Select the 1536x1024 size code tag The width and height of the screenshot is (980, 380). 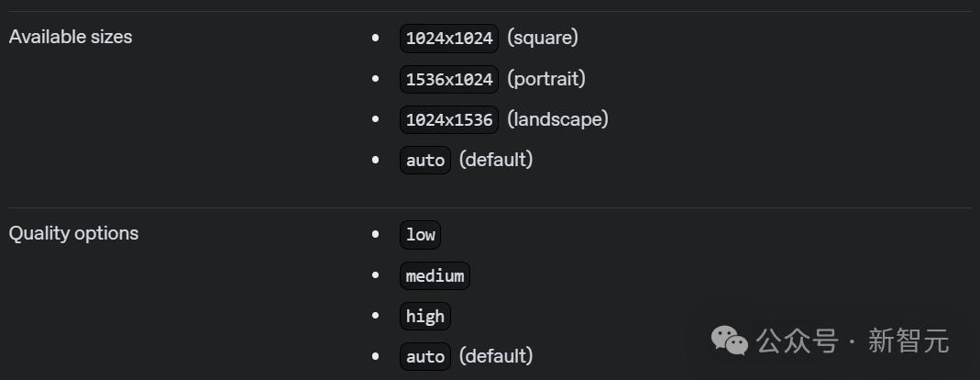coord(449,79)
